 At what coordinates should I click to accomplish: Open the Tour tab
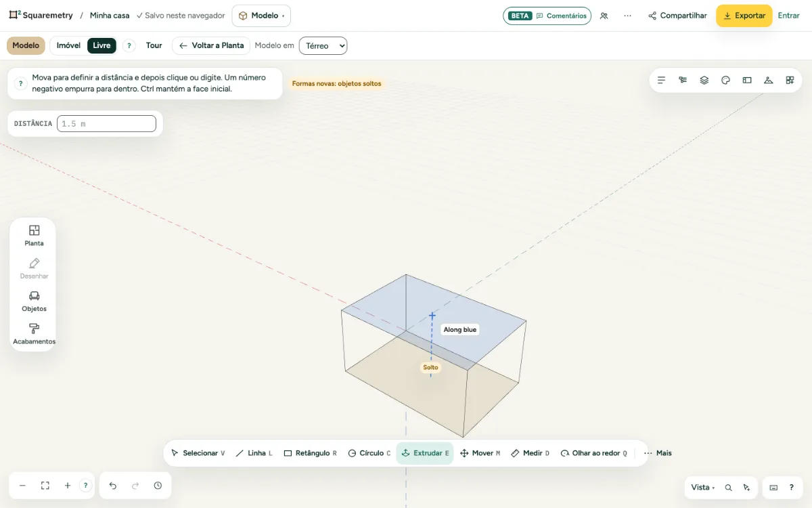(154, 45)
